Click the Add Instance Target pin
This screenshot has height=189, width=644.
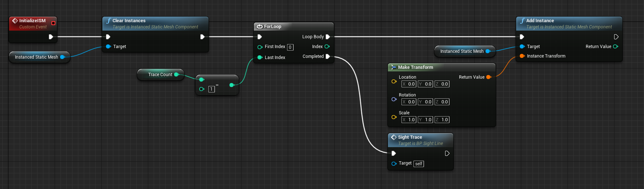[x=522, y=47]
